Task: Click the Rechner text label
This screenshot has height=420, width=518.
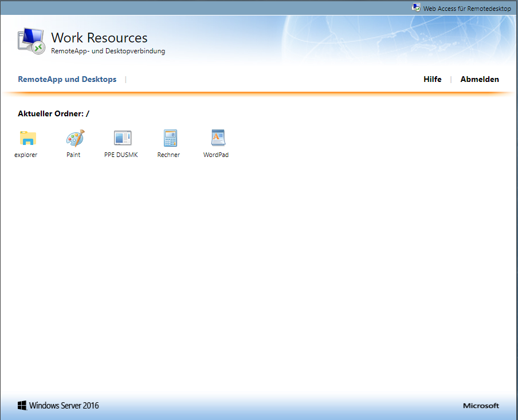Action: (x=168, y=155)
